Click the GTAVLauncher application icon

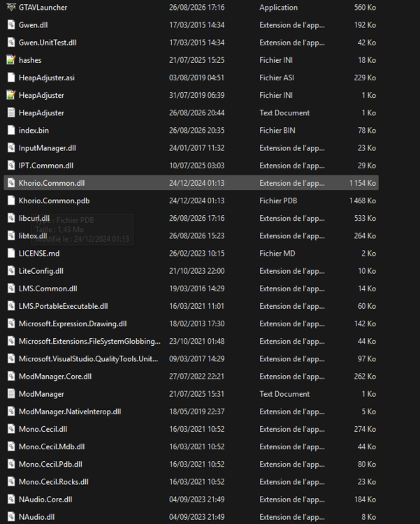coord(11,8)
